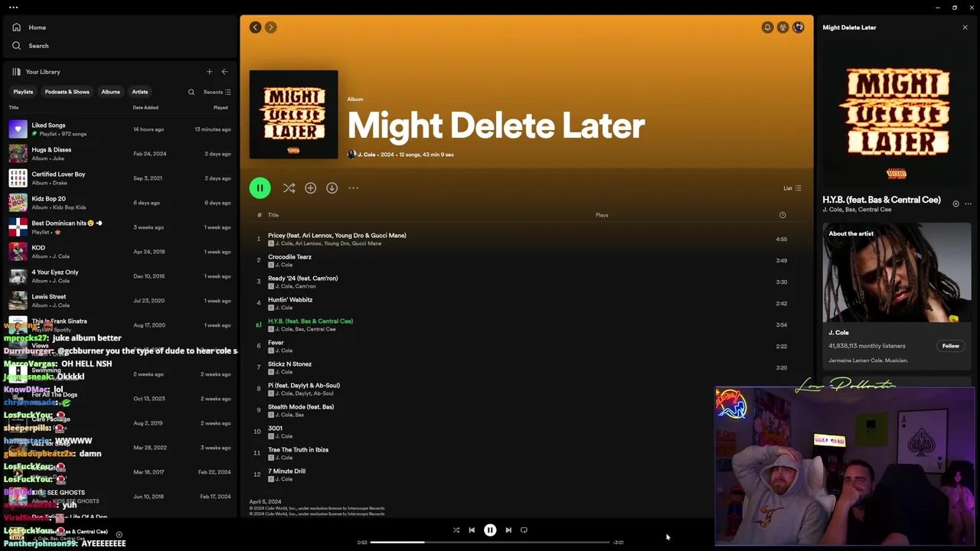Filter library by Albums

pyautogui.click(x=110, y=92)
